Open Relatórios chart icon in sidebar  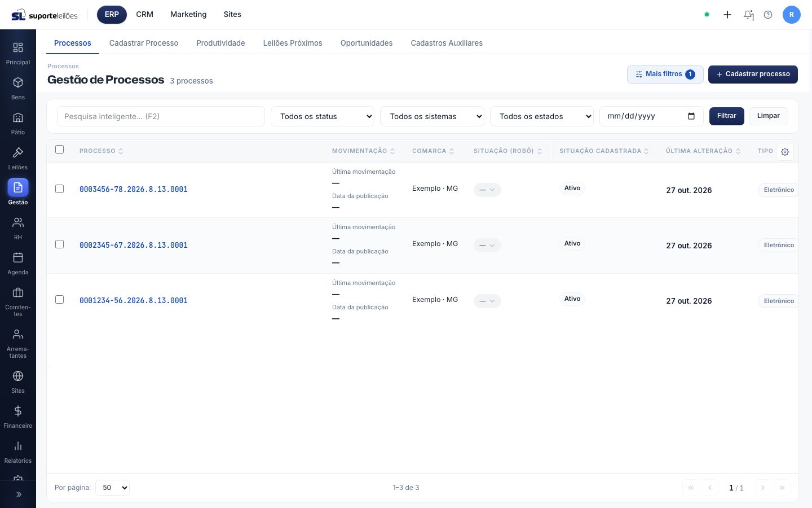(18, 446)
